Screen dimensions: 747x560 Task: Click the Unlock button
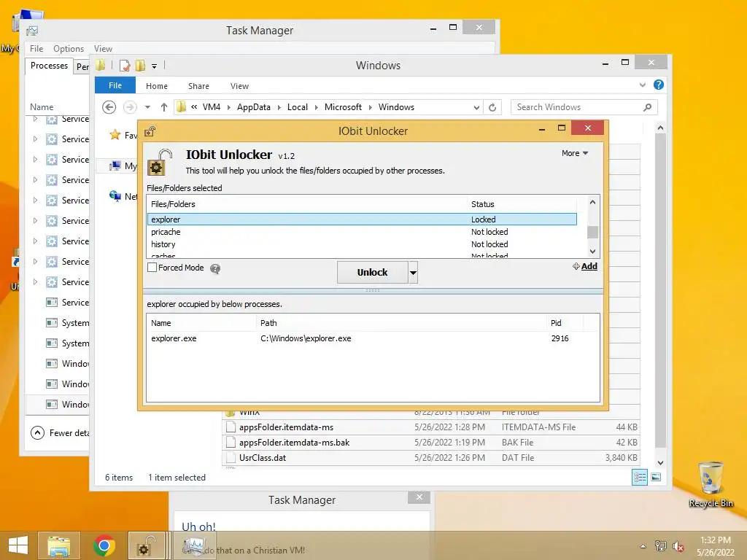[373, 273]
